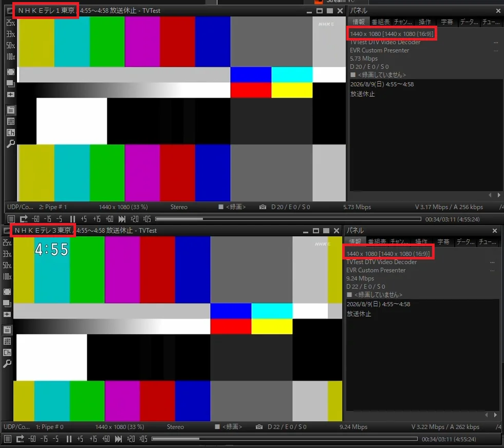This screenshot has width=504, height=448.
Task: Toggle always-on-top icon in Eテレ3 window
Action: (x=7, y=304)
